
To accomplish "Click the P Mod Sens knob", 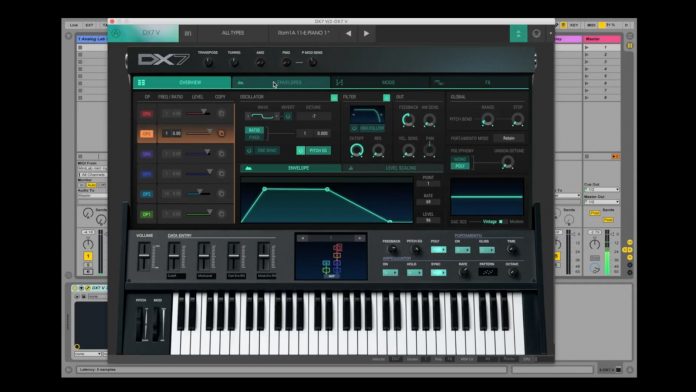I will [x=312, y=63].
